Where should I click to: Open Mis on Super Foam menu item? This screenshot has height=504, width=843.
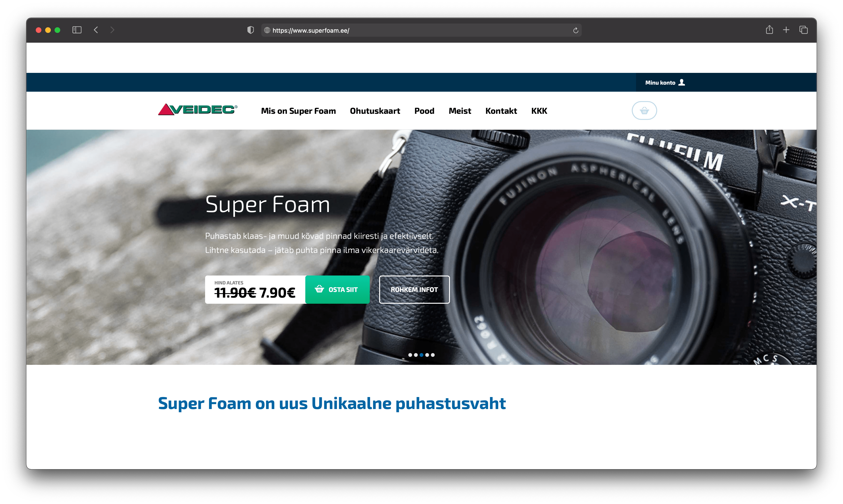[298, 111]
